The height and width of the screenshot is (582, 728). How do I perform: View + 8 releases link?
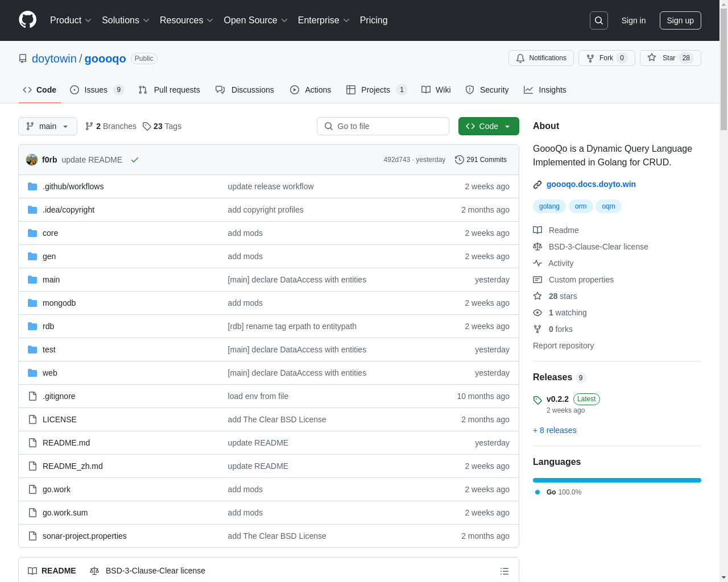pyautogui.click(x=555, y=430)
